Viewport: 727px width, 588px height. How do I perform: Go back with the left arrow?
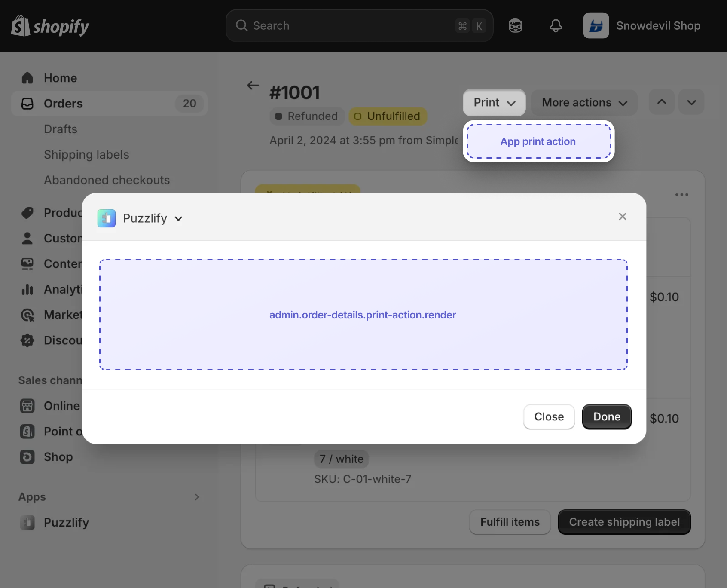coord(253,86)
